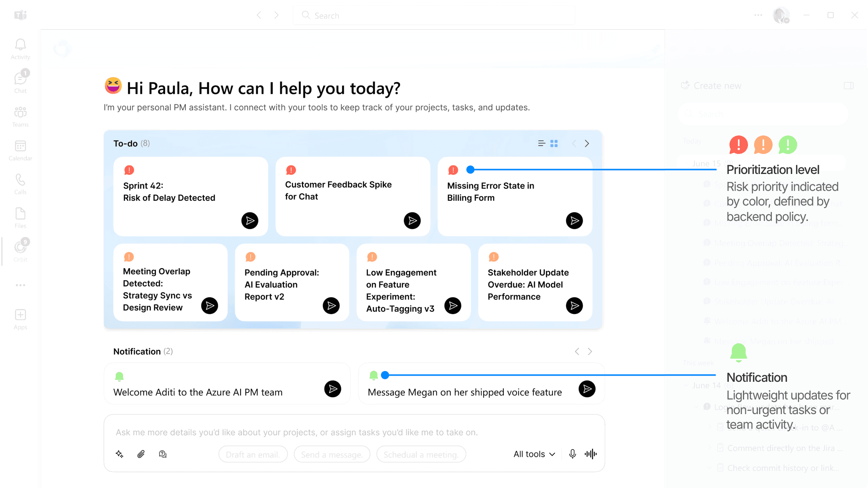
Task: Open the All tools dropdown
Action: (534, 454)
